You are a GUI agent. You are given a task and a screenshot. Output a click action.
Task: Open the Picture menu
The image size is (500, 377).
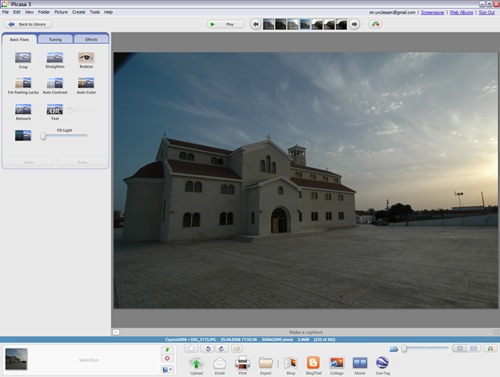coord(61,12)
